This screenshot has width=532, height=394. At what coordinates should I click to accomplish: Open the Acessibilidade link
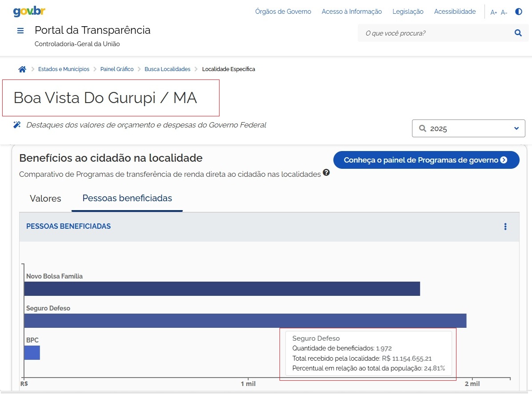455,12
